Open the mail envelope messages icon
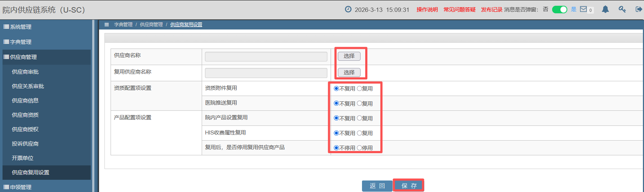 pyautogui.click(x=583, y=9)
